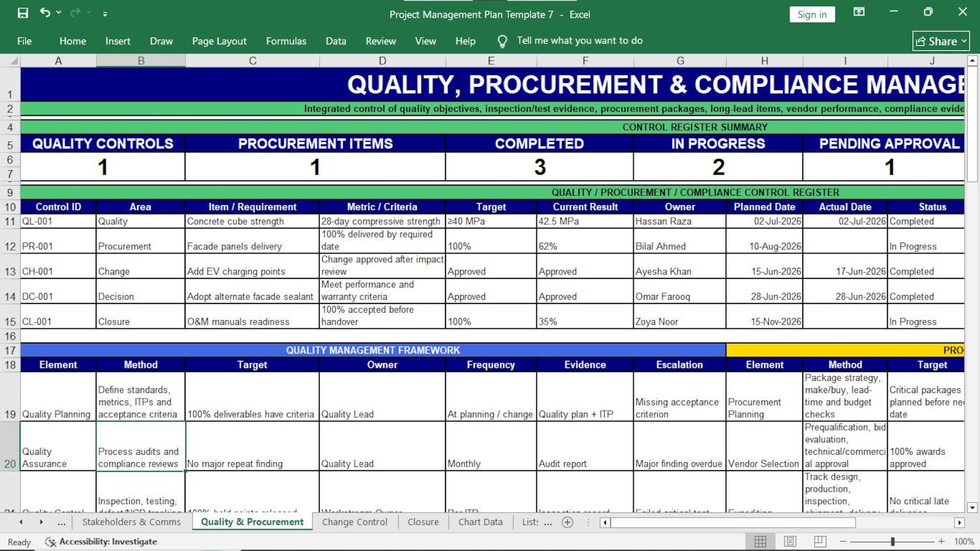Click the horizontal scrollbar thumb

click(x=733, y=523)
